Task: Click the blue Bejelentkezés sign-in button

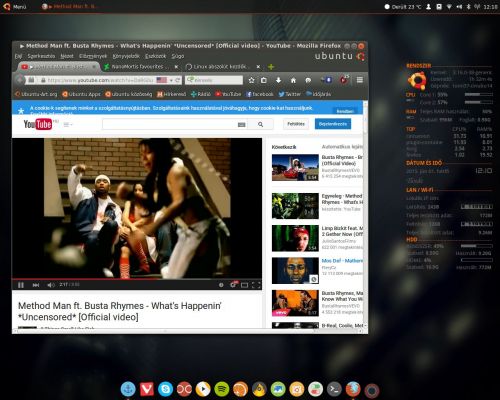Action: click(333, 124)
